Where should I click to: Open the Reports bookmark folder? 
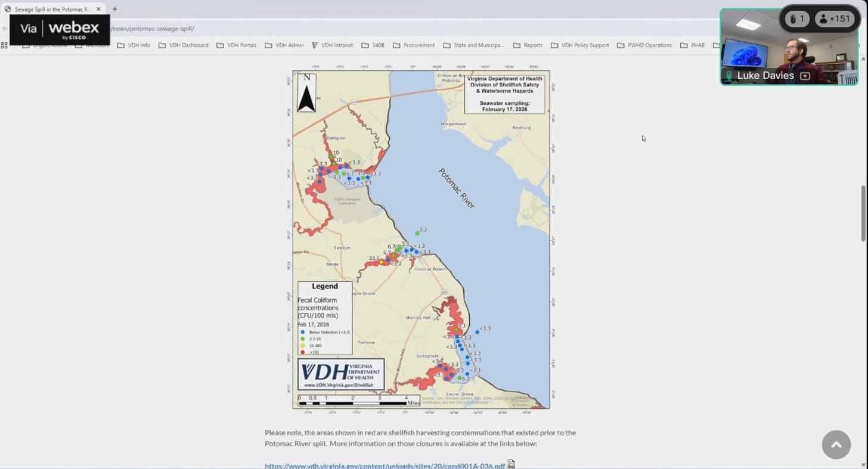528,45
